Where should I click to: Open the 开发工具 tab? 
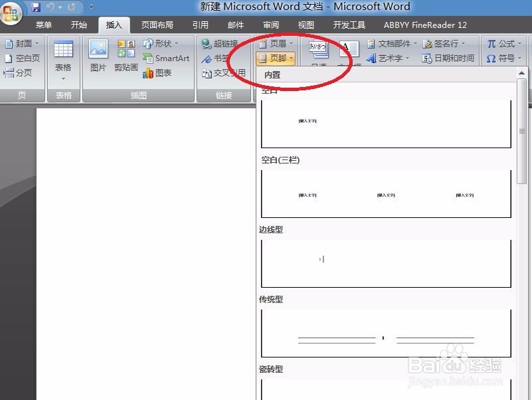349,25
